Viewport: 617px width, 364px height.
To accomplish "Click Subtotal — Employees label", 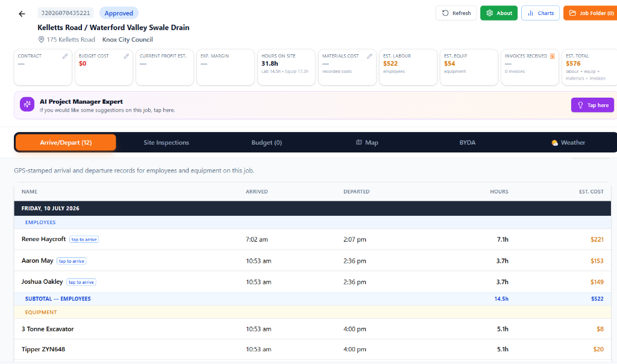I will (x=58, y=299).
